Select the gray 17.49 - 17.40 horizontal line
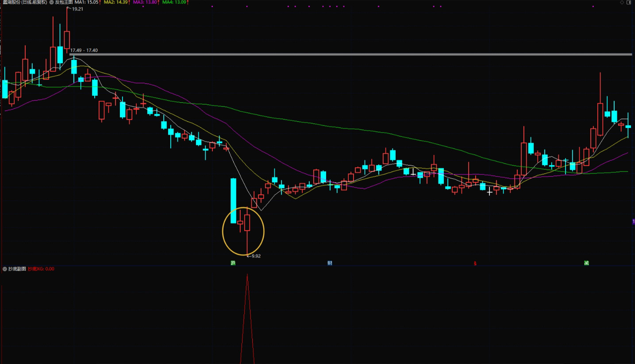 (354, 54)
